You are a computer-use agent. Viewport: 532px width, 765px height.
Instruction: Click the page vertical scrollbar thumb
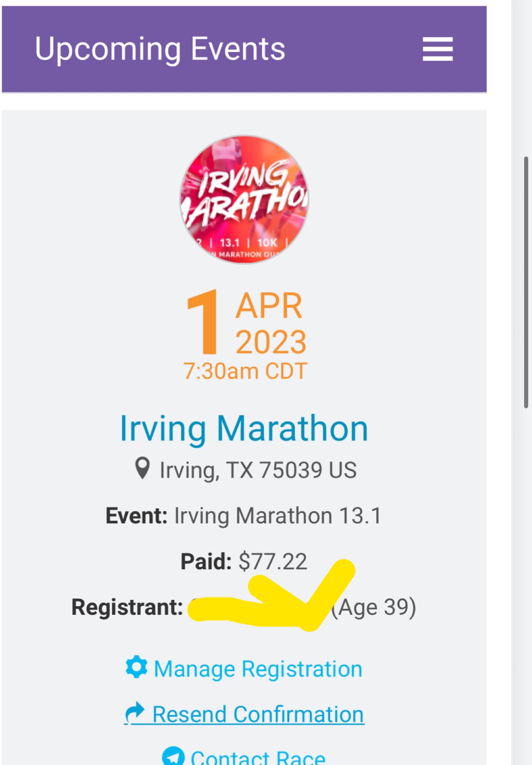point(526,283)
